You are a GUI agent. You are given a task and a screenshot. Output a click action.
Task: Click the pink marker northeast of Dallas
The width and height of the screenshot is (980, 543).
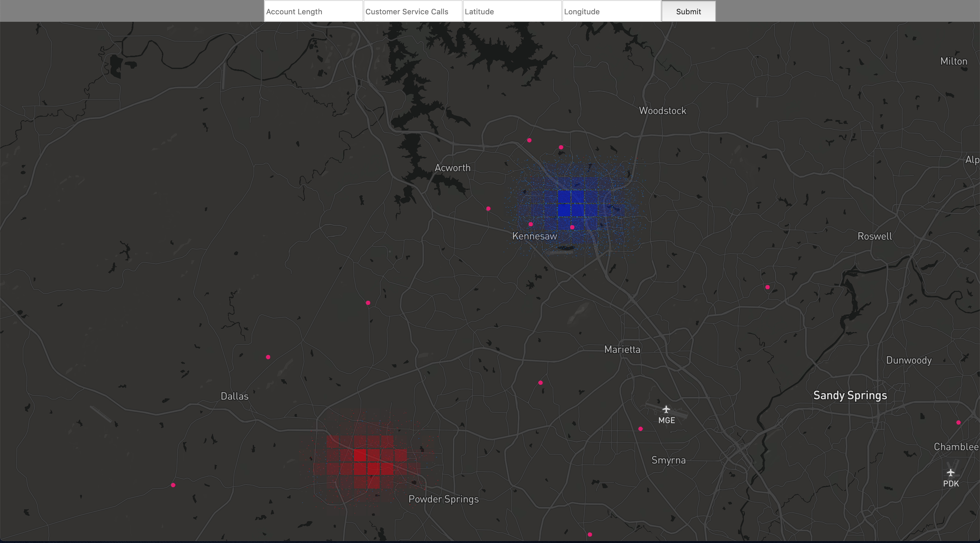pos(268,357)
